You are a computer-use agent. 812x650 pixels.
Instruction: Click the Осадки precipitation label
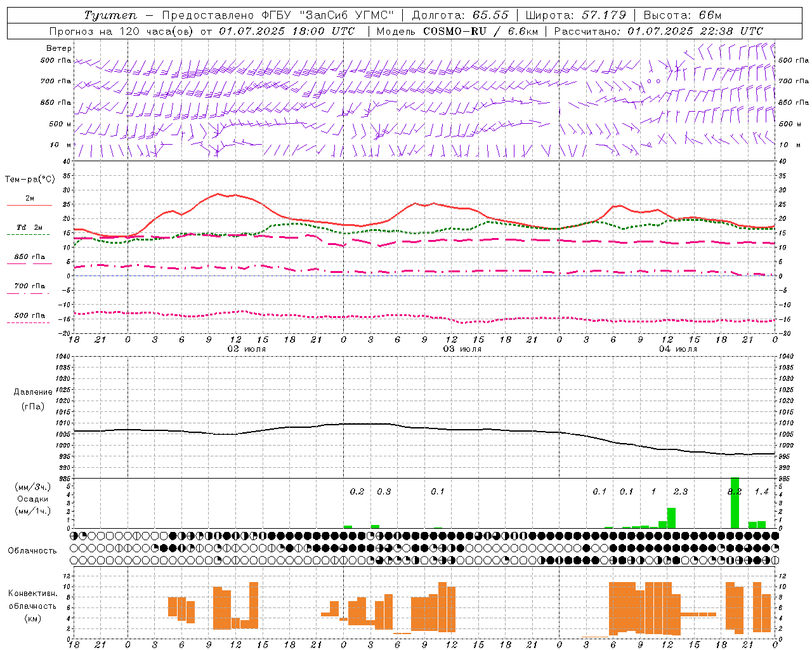point(32,499)
